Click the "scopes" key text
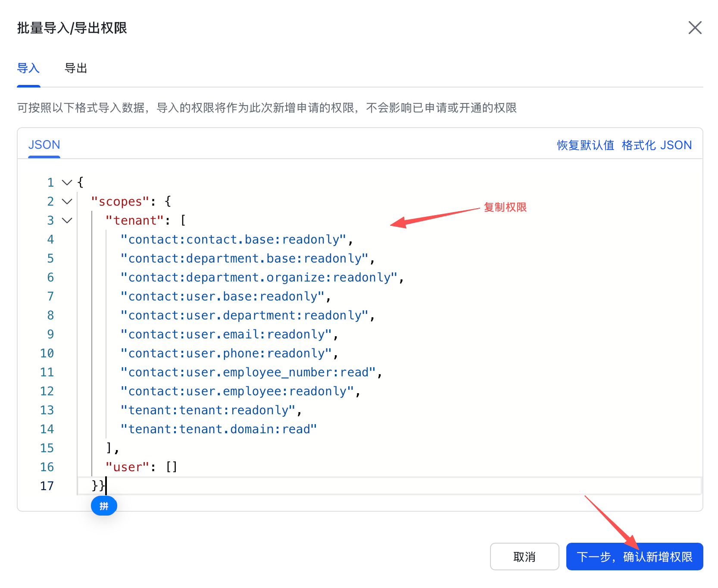718x588 pixels. click(x=120, y=202)
